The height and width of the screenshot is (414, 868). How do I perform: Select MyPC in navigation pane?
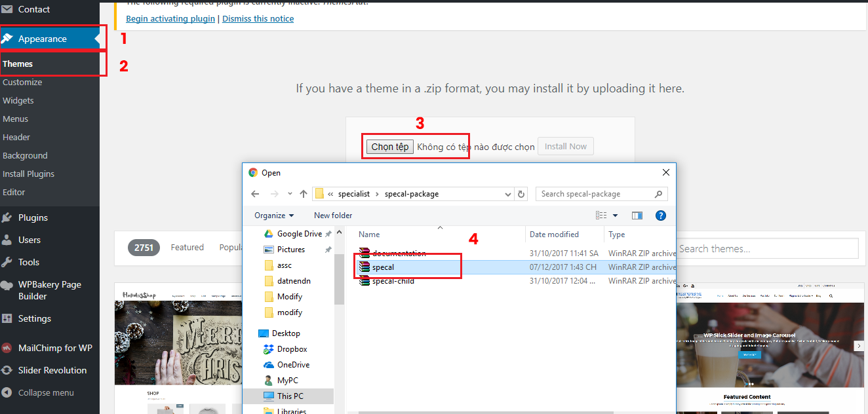282,381
